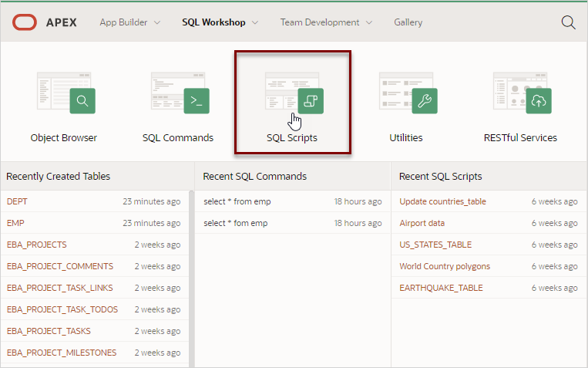Click the SQL Scripts label
The image size is (588, 368).
[x=292, y=138]
